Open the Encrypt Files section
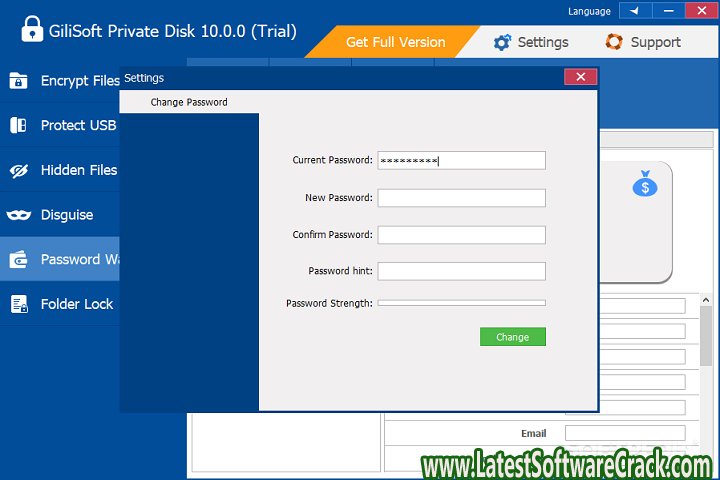Viewport: 720px width, 480px height. [60, 81]
